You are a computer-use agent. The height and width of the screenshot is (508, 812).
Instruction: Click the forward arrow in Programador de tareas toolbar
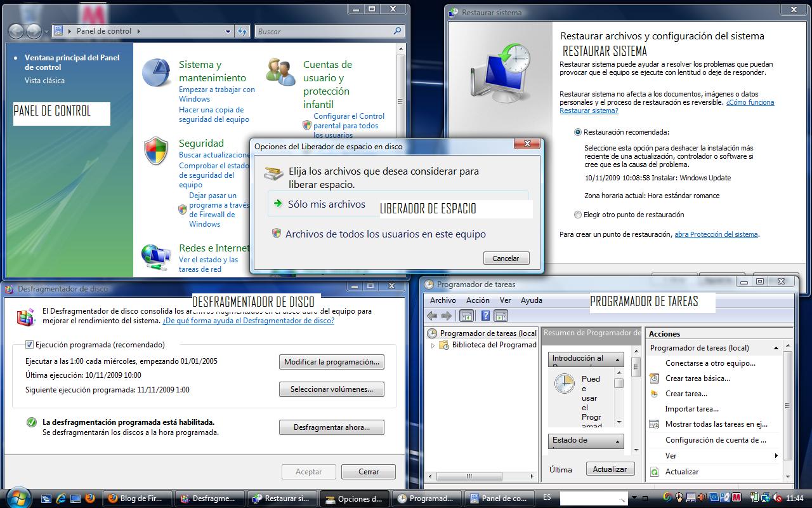447,316
